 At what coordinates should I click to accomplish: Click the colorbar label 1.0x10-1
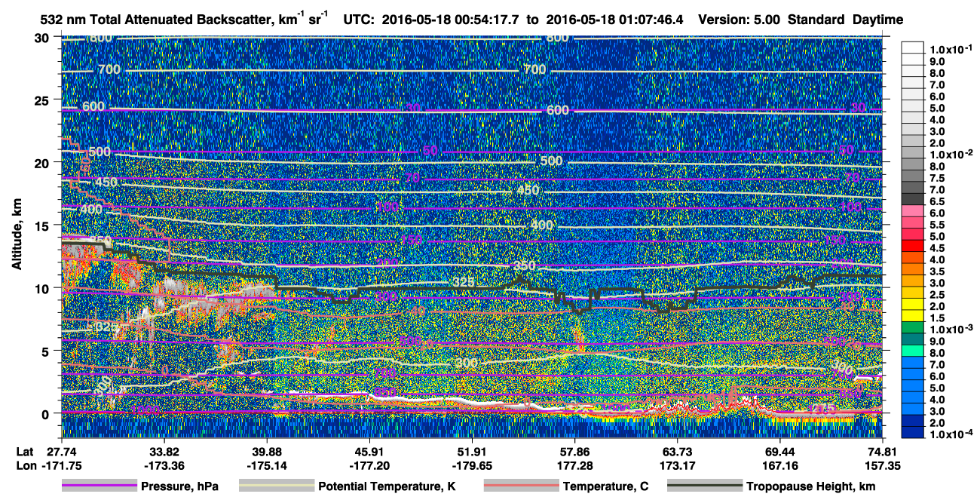(951, 50)
